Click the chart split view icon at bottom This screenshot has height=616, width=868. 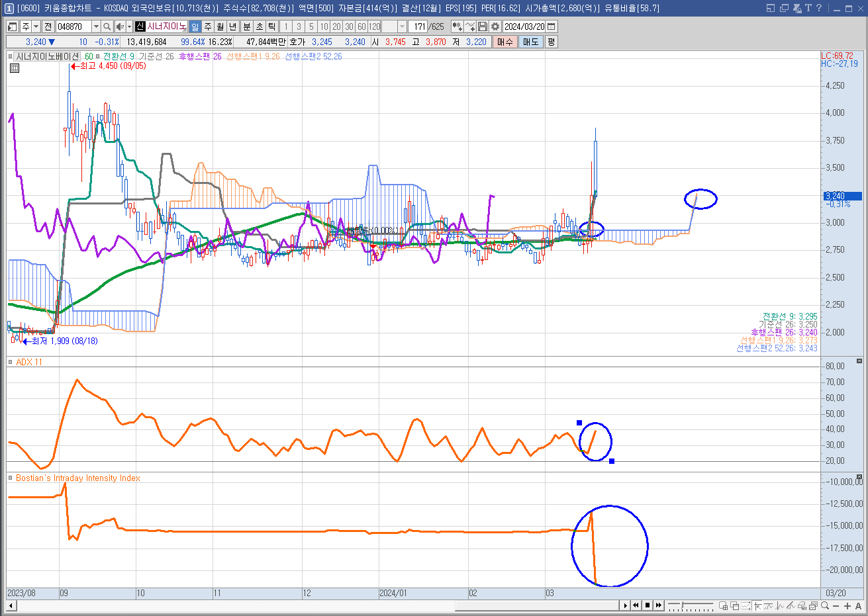723,605
